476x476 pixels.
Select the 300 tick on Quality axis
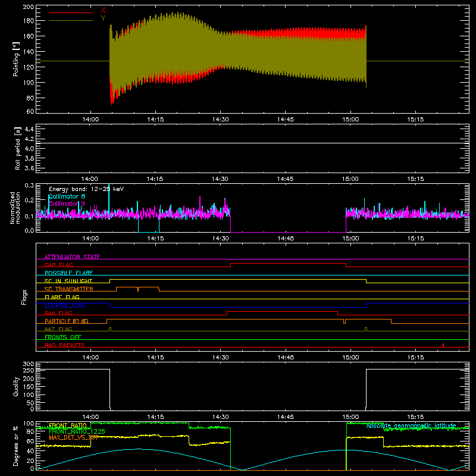29,364
